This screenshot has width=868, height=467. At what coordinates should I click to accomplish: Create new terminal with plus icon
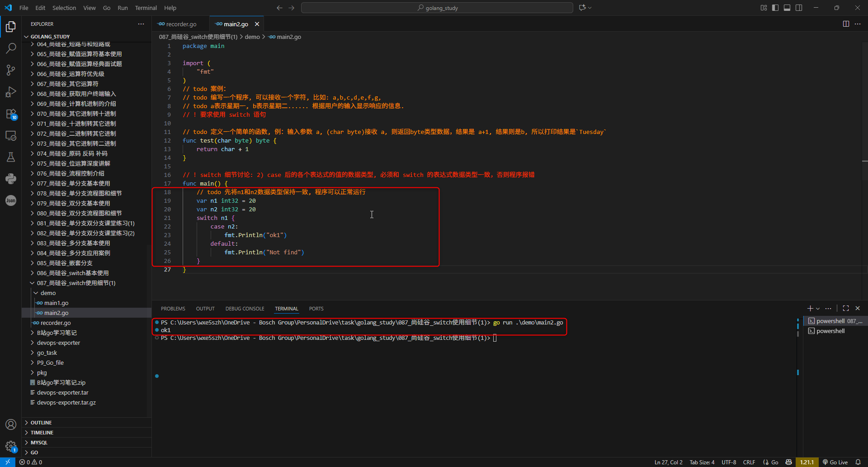coord(810,308)
